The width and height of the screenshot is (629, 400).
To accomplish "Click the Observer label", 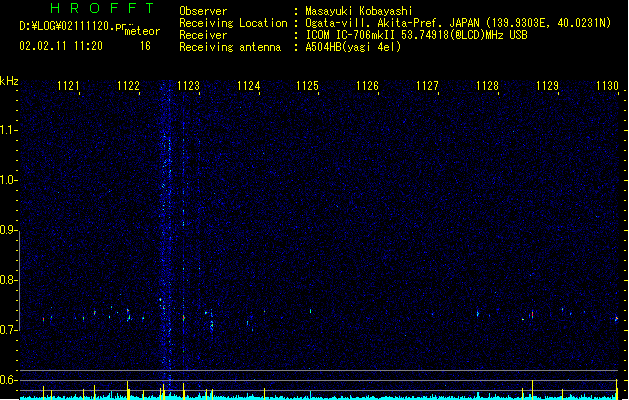I will (203, 11).
